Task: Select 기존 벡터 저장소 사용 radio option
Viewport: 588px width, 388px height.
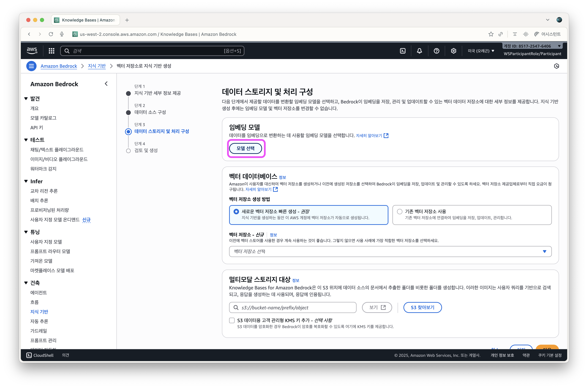Action: pyautogui.click(x=400, y=212)
